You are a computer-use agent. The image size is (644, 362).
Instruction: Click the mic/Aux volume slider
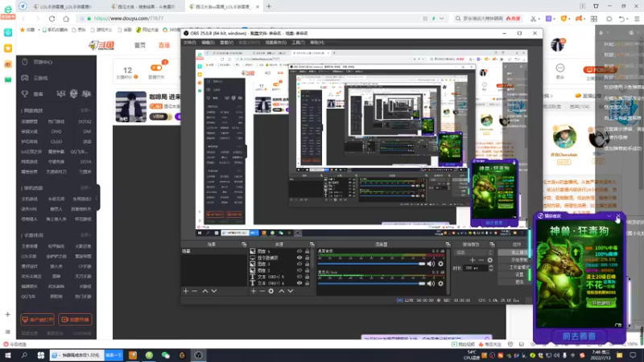[x=371, y=284]
